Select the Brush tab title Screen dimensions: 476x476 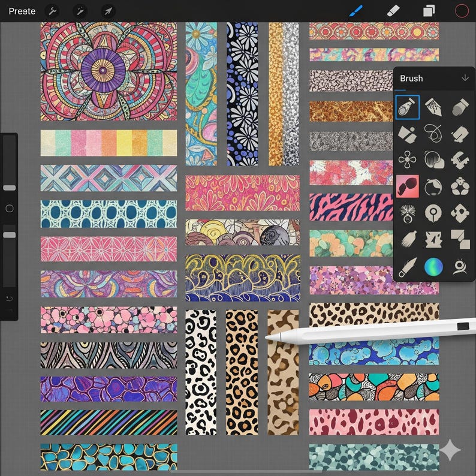(411, 79)
